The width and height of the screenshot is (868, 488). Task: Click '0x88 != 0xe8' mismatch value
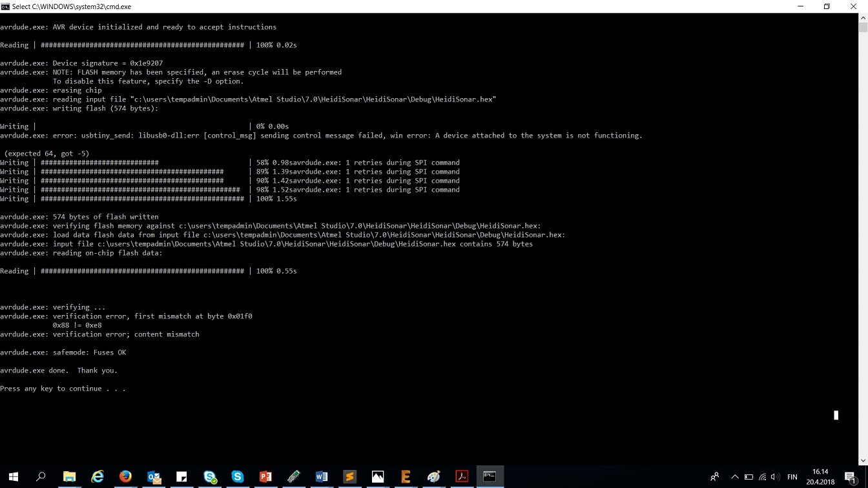click(77, 325)
